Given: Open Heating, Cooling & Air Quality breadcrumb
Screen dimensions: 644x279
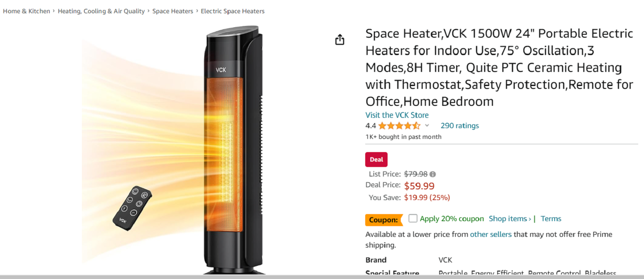Looking at the screenshot, I should [101, 11].
